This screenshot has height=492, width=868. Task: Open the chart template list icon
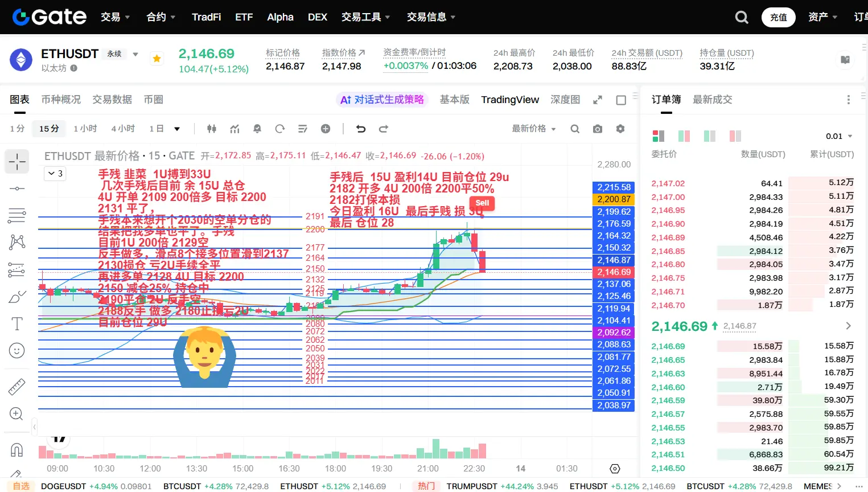pyautogui.click(x=303, y=129)
